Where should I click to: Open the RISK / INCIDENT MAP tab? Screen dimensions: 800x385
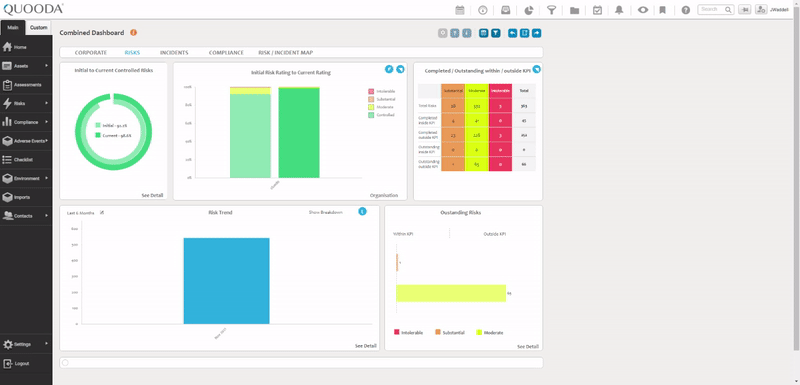click(x=286, y=53)
